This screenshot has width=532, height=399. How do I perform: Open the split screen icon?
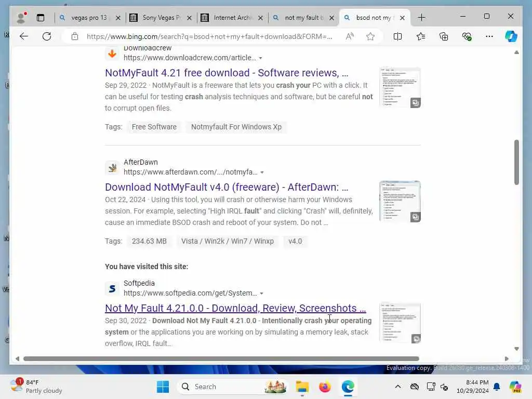point(397,36)
